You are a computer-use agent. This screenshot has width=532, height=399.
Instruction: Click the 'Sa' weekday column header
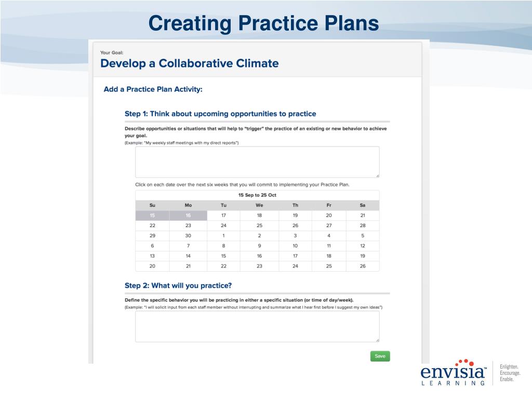[363, 205]
